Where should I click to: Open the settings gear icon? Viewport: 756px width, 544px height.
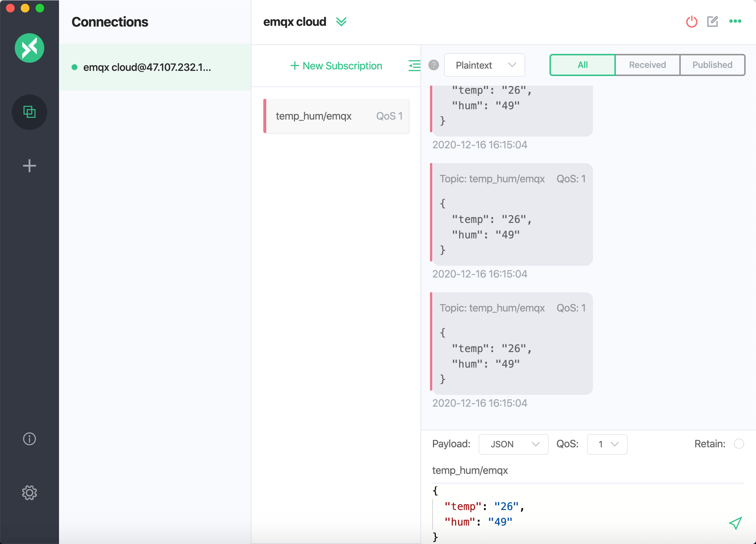pos(30,493)
